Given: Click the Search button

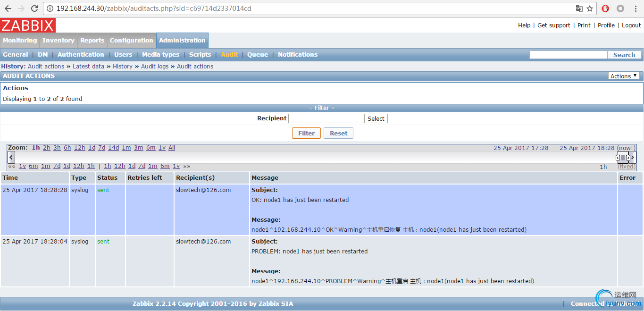Looking at the screenshot, I should click(624, 55).
